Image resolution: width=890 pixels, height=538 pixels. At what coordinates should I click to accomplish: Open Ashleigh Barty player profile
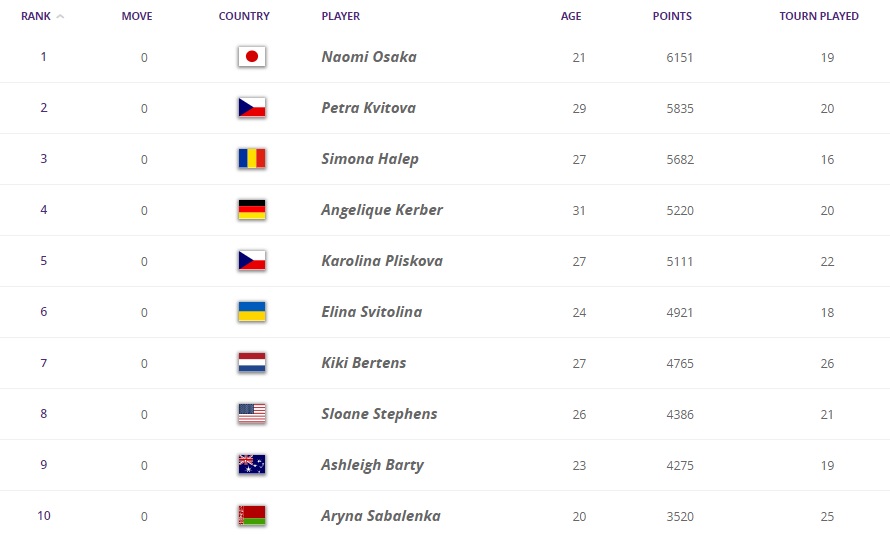372,465
